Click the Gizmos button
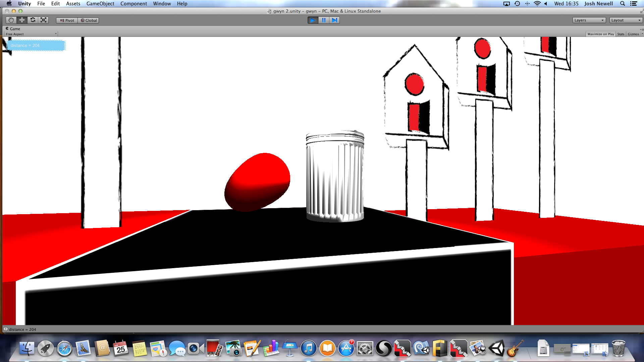The width and height of the screenshot is (644, 362). (x=633, y=34)
